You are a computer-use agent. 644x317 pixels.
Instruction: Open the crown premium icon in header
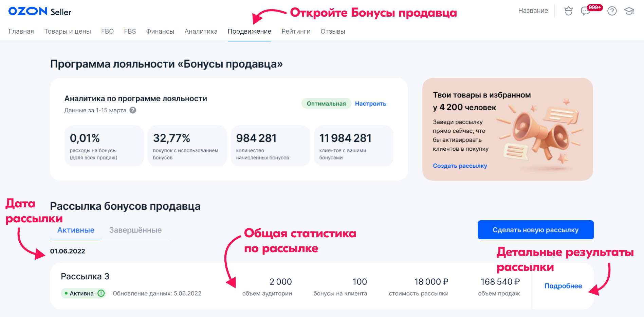pos(569,11)
